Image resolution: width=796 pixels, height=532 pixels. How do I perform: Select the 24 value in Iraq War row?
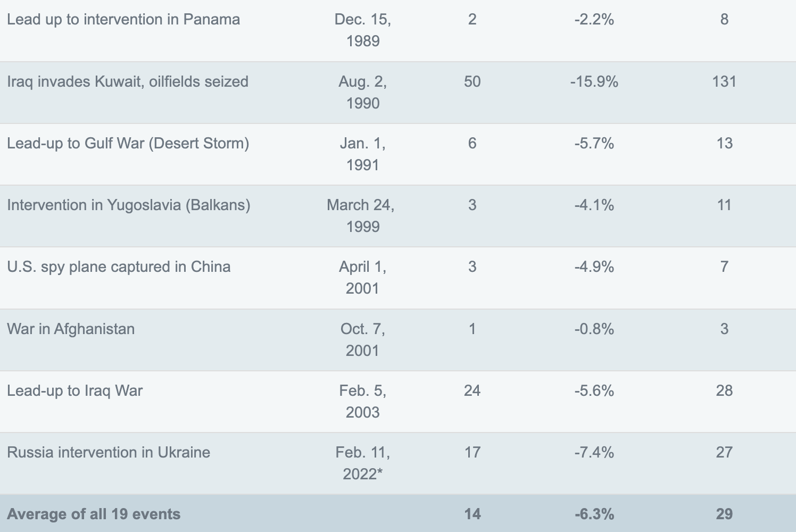click(x=472, y=390)
